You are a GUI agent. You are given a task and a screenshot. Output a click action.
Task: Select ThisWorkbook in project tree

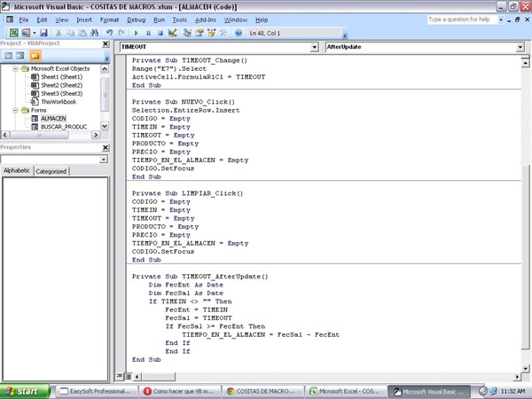point(58,102)
